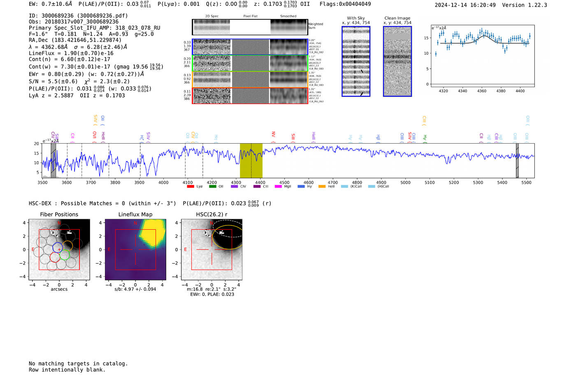
Task: Open the Fiber Positions image
Action: click(59, 250)
